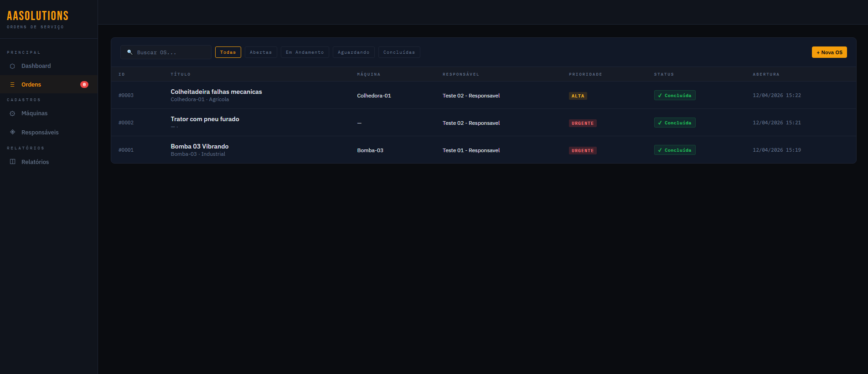Filter orders by Abertas
The image size is (868, 374).
(x=261, y=52)
